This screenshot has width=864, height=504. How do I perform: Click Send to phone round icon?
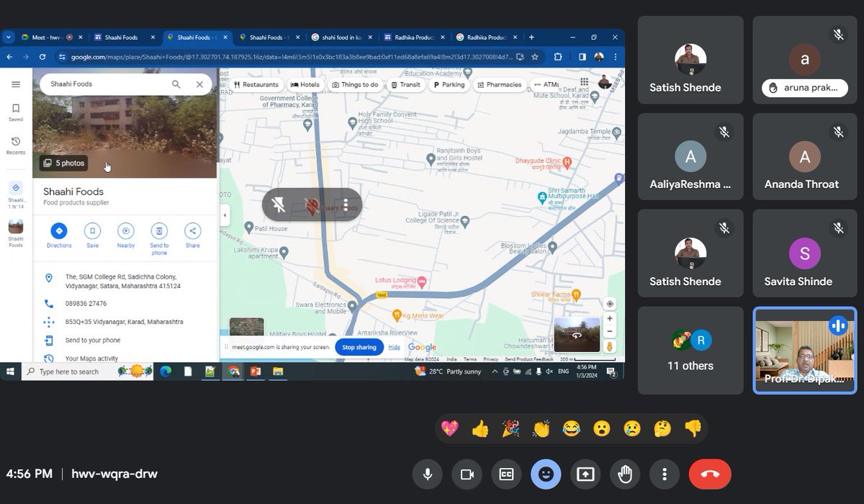(159, 230)
